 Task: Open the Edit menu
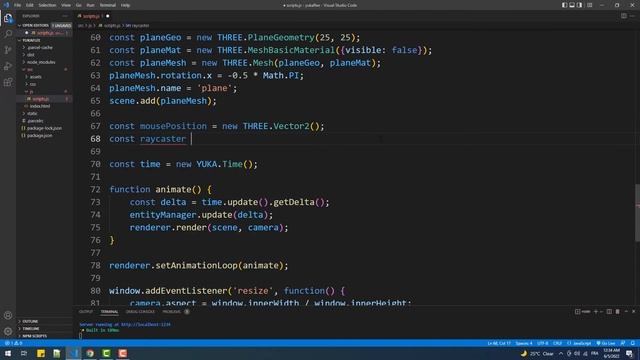30,5
